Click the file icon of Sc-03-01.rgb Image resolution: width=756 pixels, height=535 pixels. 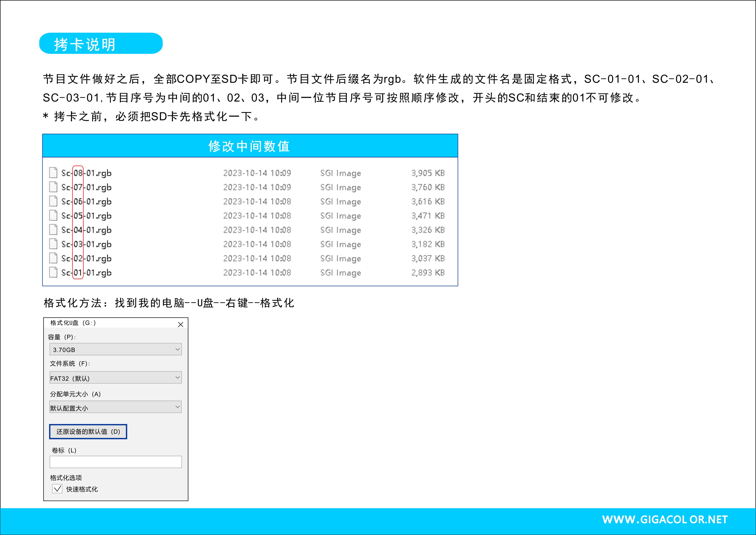click(x=53, y=244)
